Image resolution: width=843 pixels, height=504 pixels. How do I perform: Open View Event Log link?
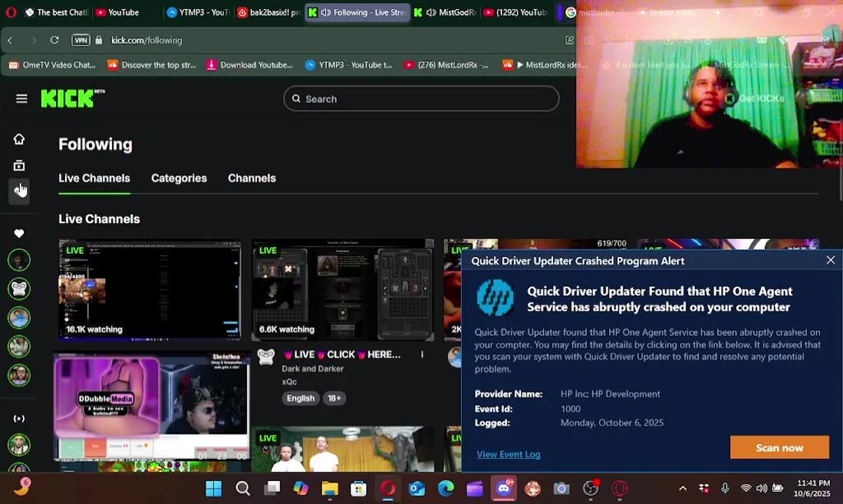(x=508, y=454)
